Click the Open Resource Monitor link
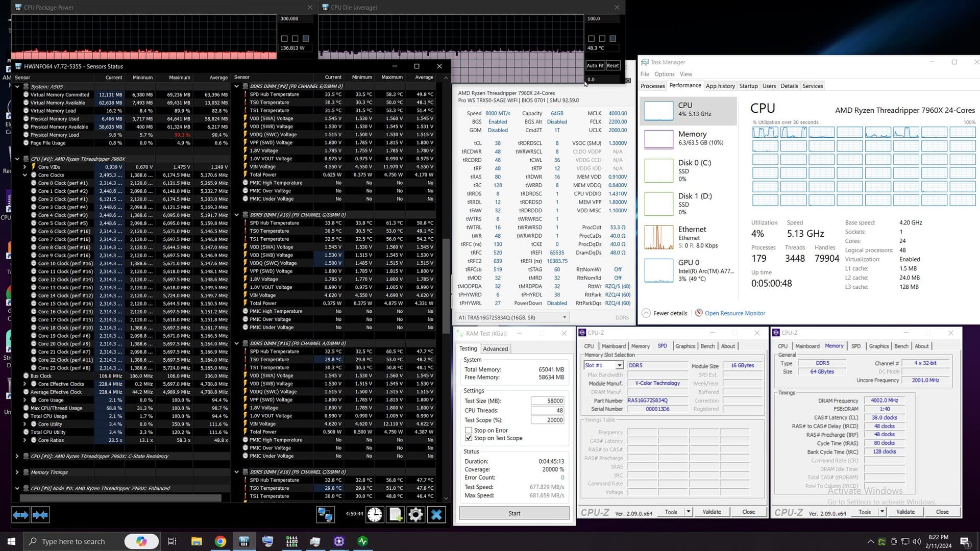 coord(734,313)
